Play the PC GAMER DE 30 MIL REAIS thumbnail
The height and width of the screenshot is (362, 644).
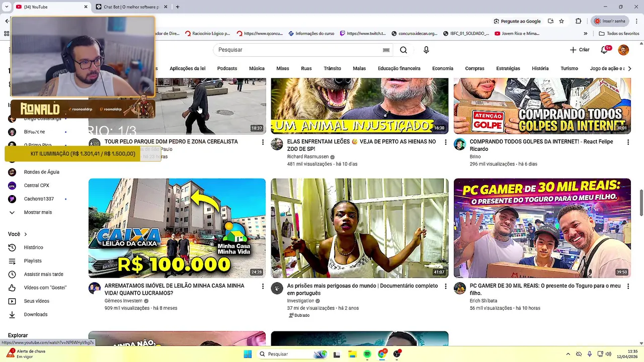(x=542, y=228)
